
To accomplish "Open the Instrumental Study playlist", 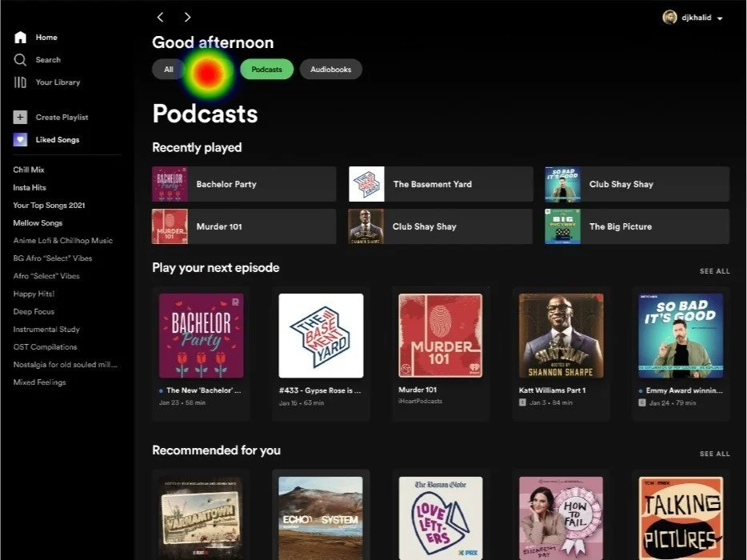I will 46,330.
